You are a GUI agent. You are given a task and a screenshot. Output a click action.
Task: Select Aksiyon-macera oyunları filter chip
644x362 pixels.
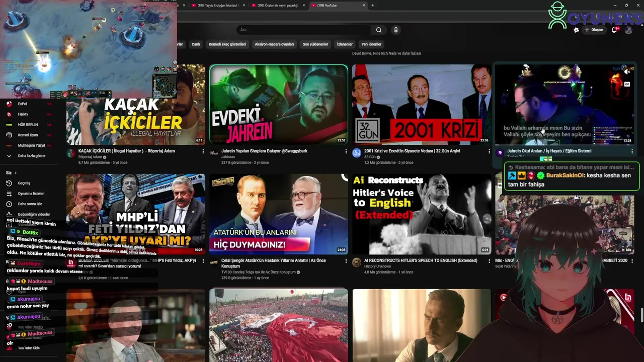click(274, 44)
